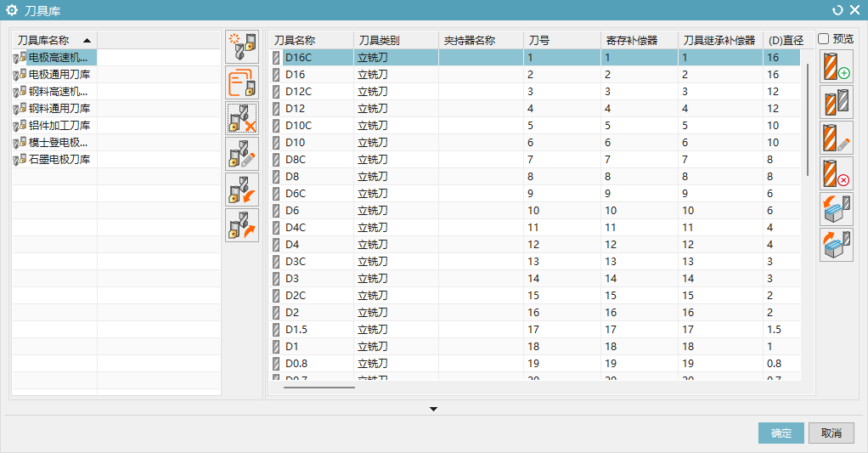Screen dimensions: 868x453
Task: Select the 石墨电极刀库 library
Action: click(x=55, y=160)
